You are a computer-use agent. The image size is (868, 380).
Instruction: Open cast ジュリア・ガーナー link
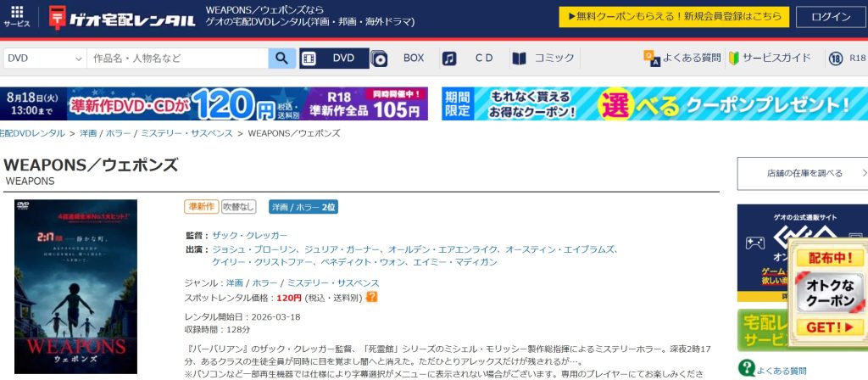[341, 249]
